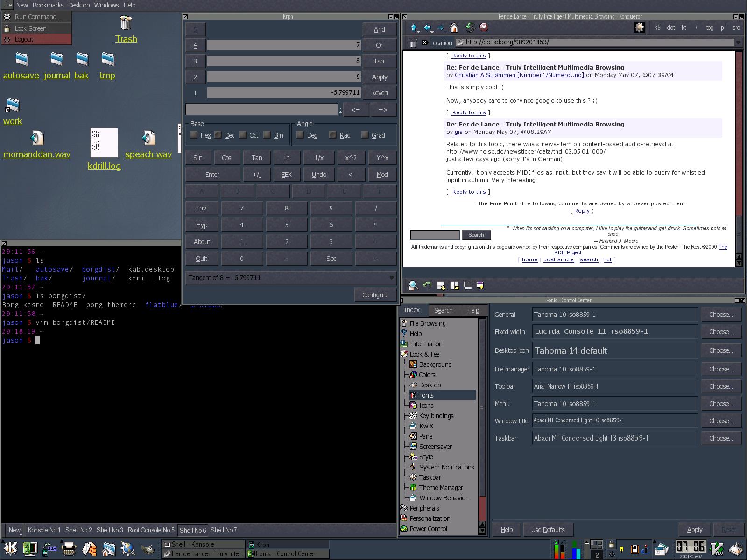Open the journal folder on desktop
The height and width of the screenshot is (560, 747).
57,65
